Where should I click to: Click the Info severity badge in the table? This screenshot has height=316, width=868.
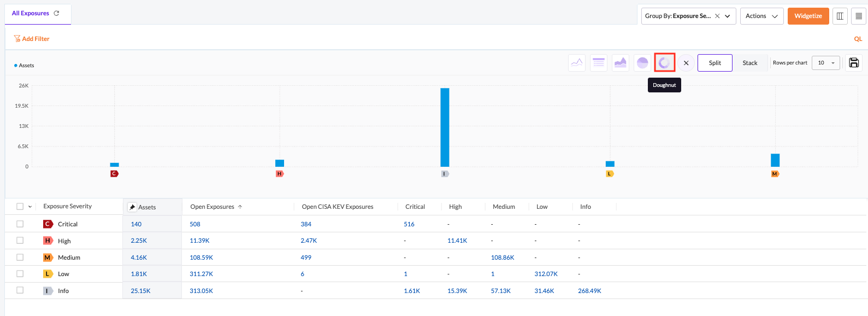click(x=48, y=291)
